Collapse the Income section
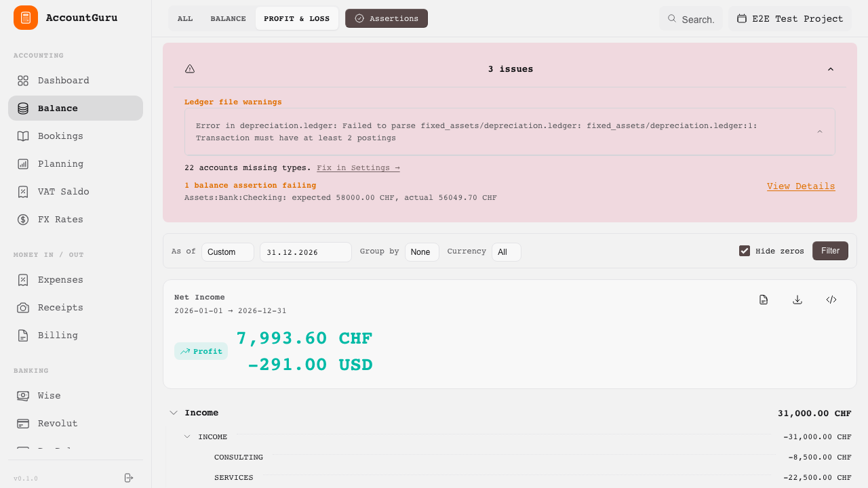868x488 pixels. coord(174,413)
